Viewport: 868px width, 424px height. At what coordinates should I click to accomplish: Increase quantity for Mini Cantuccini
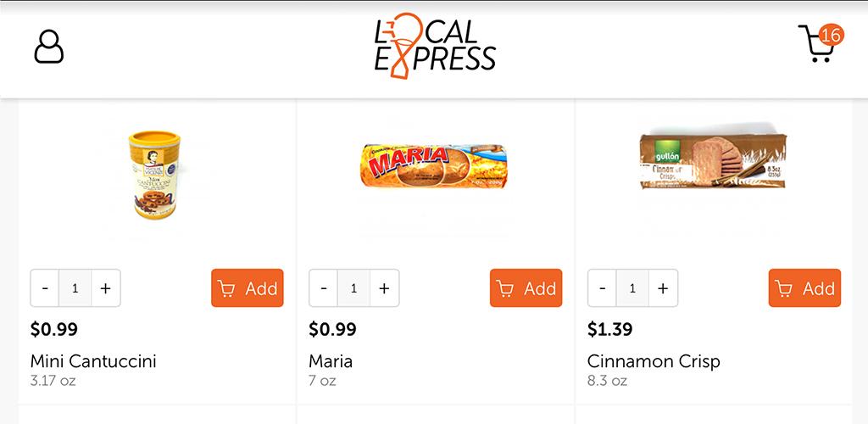coord(106,287)
